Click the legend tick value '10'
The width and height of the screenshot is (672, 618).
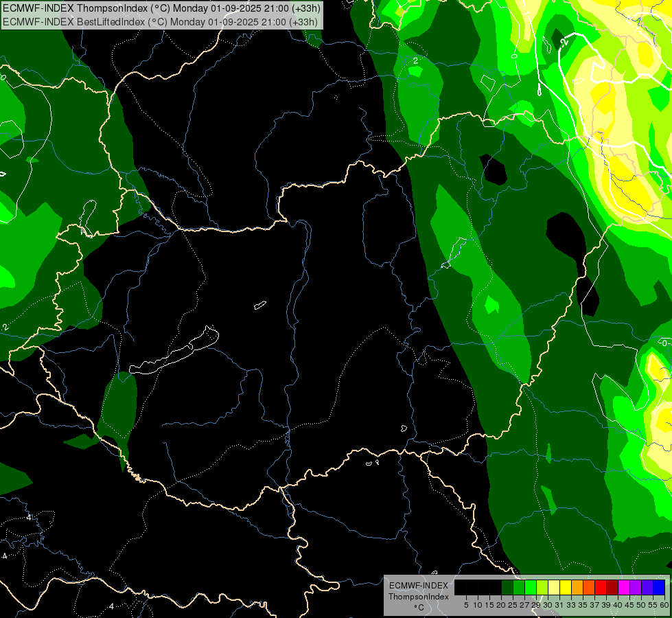(478, 605)
